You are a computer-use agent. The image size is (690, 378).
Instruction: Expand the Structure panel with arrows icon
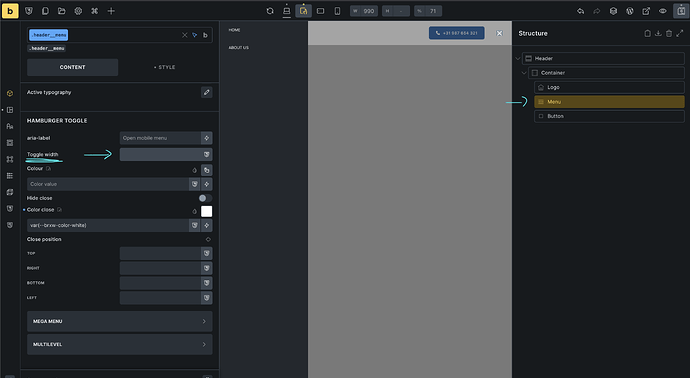coord(679,33)
